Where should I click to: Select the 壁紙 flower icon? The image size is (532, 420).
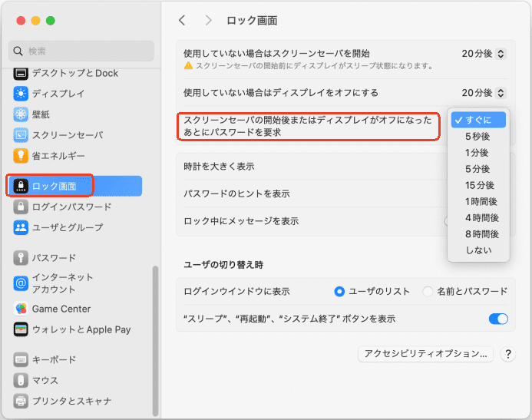pos(21,114)
